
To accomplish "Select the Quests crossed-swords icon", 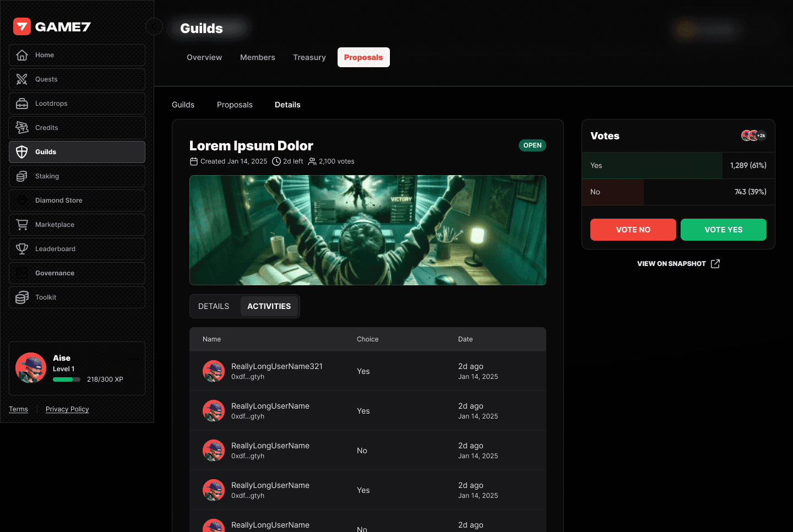I will (22, 79).
